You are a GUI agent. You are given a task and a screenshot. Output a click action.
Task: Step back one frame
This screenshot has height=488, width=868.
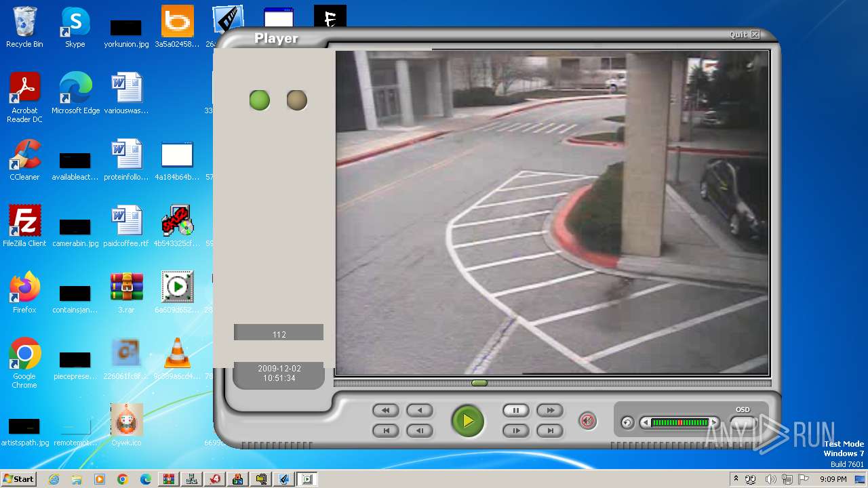pos(419,430)
